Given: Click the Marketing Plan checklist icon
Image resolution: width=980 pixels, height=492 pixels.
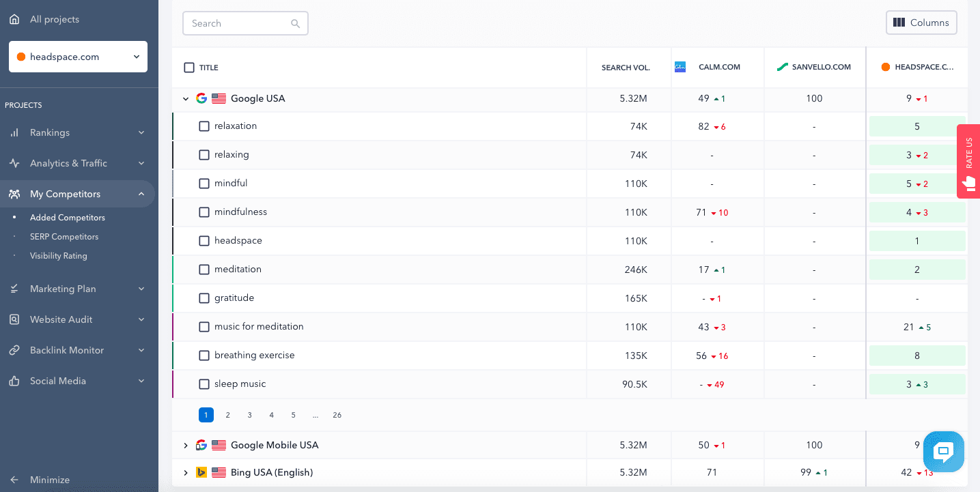Looking at the screenshot, I should (x=14, y=289).
